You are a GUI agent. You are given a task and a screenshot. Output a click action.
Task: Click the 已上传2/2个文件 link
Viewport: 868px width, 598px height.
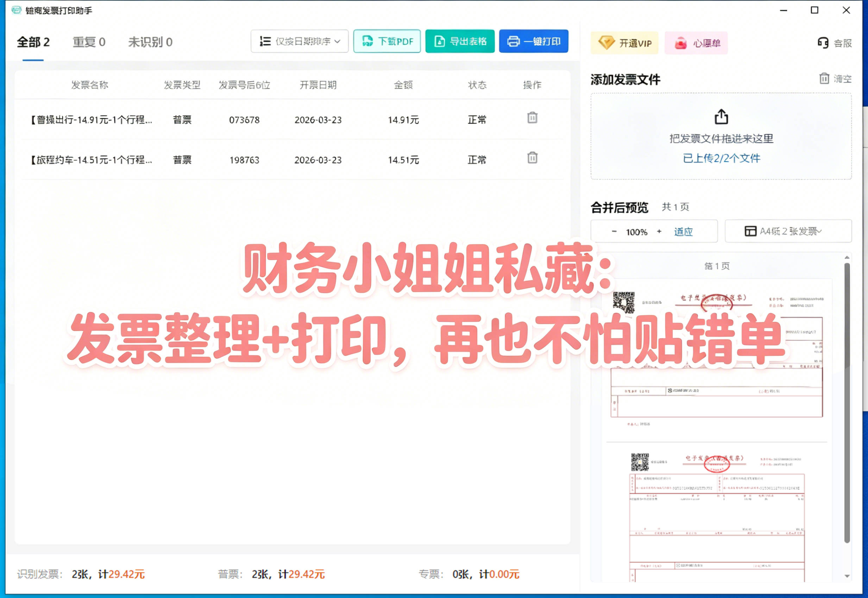[x=722, y=158]
